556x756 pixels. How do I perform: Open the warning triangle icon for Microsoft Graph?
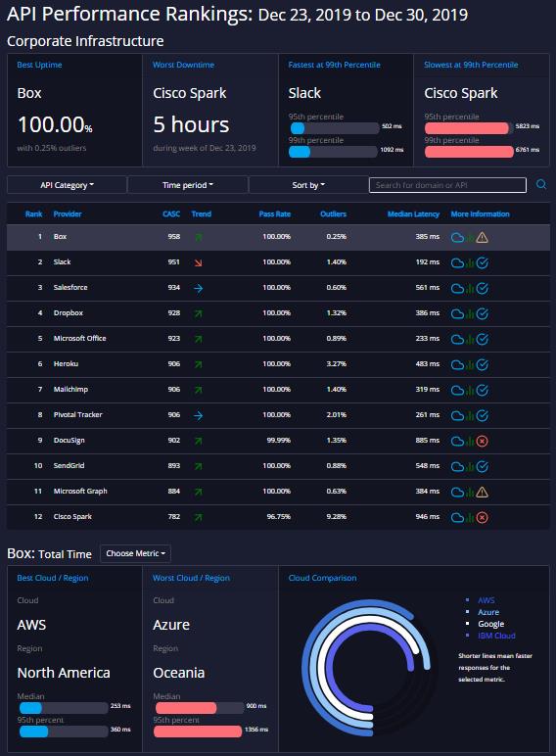(482, 493)
